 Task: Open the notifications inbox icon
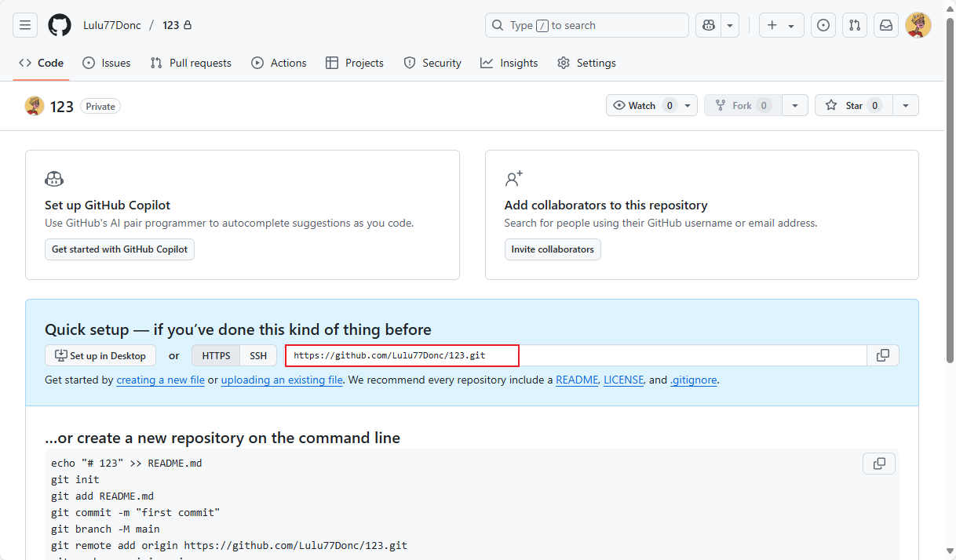click(x=886, y=25)
